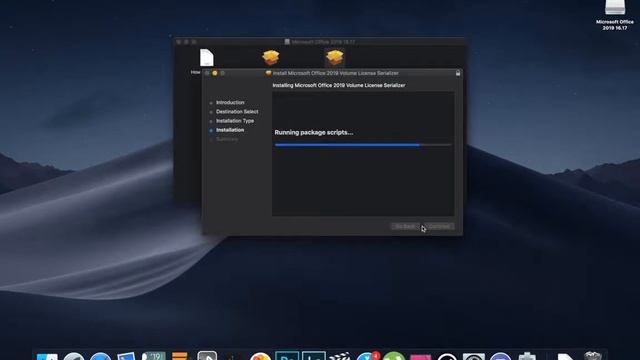Click the dimmed Summary step
Screen dimensions: 640x360
(227, 139)
